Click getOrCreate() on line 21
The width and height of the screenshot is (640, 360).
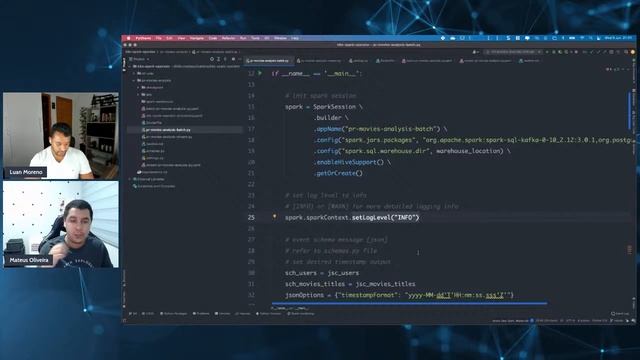pyautogui.click(x=339, y=173)
